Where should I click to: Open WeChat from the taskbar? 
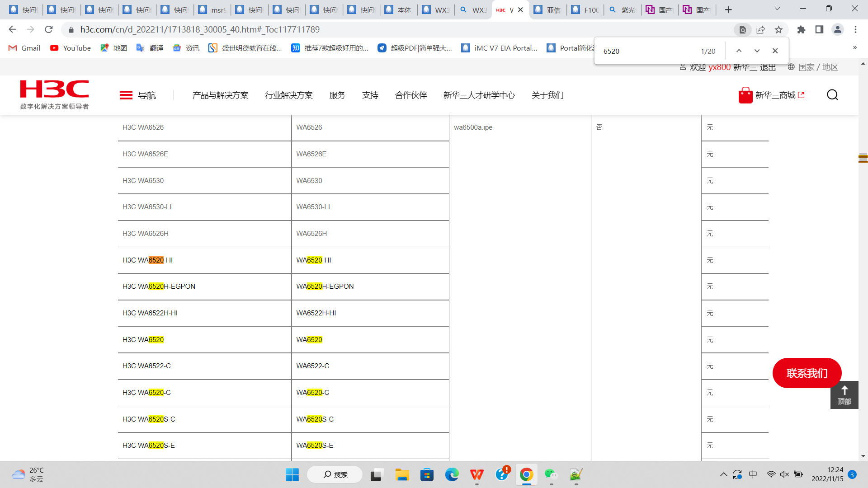click(550, 474)
